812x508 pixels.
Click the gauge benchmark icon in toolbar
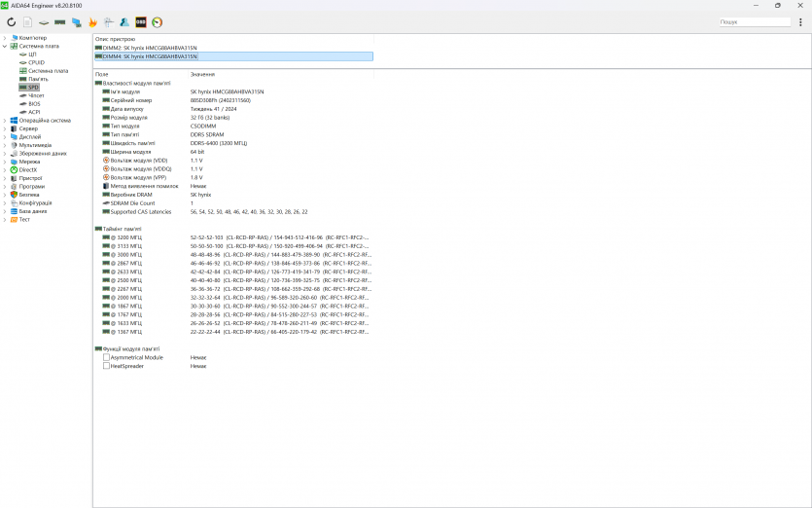click(x=158, y=21)
